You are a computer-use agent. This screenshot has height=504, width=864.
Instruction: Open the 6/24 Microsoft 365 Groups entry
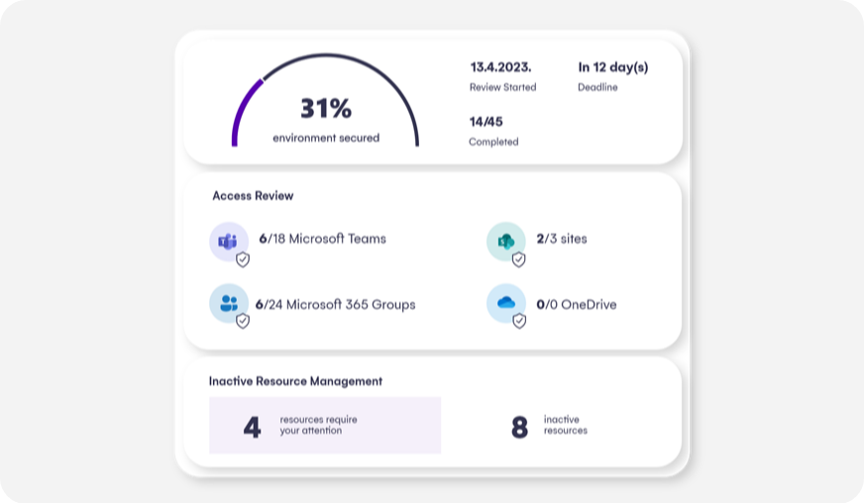coord(335,304)
